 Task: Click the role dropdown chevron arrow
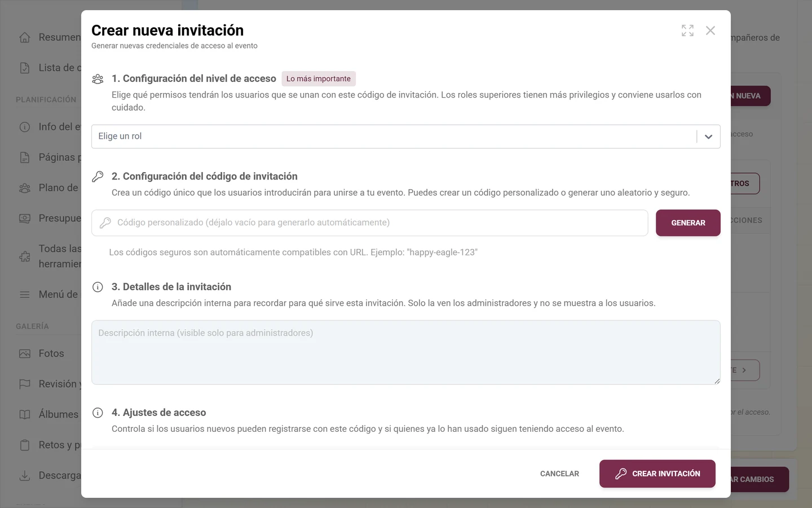(709, 137)
